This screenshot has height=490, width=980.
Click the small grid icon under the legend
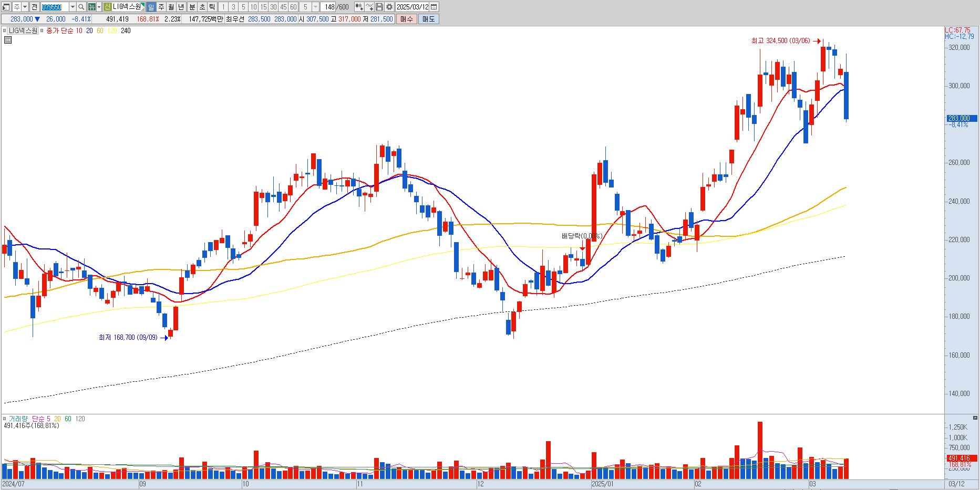pos(7,39)
